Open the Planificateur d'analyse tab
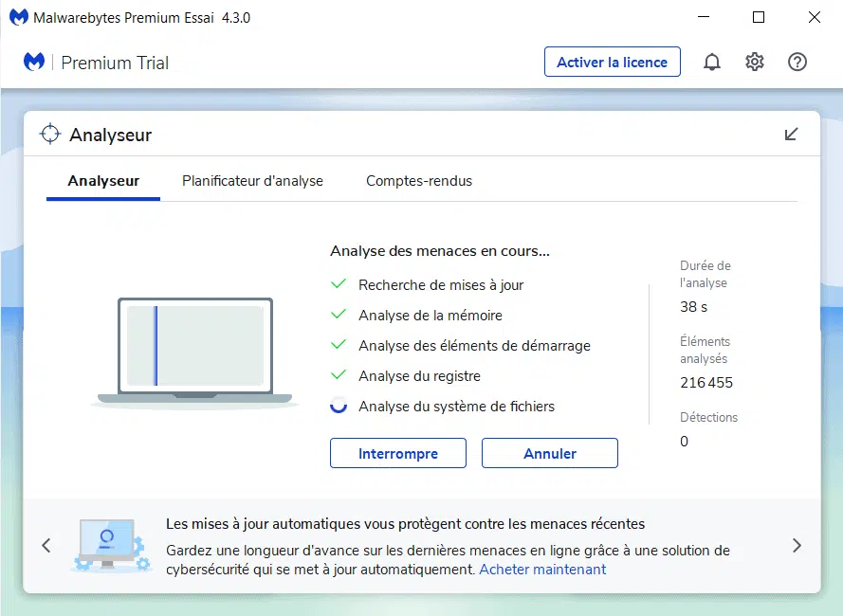Screen dimensions: 843x616 pos(252,181)
